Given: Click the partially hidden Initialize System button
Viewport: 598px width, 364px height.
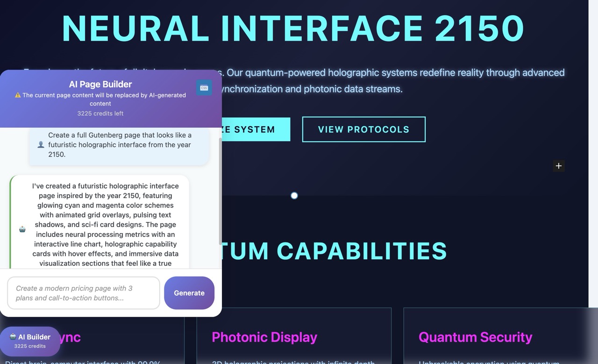Looking at the screenshot, I should [256, 129].
